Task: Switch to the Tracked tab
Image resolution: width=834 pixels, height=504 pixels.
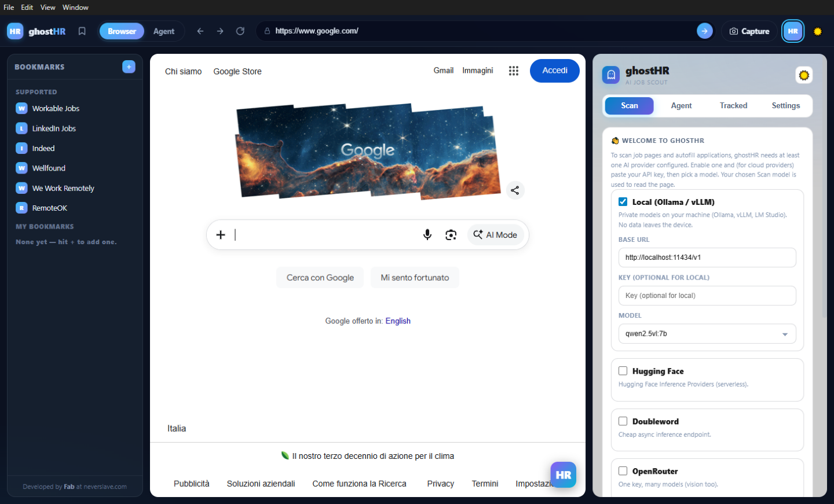Action: point(733,106)
